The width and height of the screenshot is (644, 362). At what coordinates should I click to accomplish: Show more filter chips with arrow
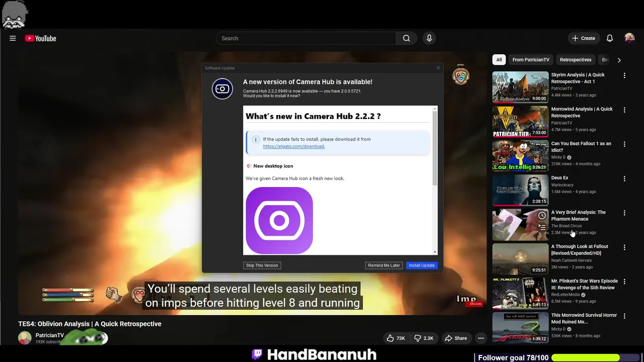pyautogui.click(x=619, y=60)
